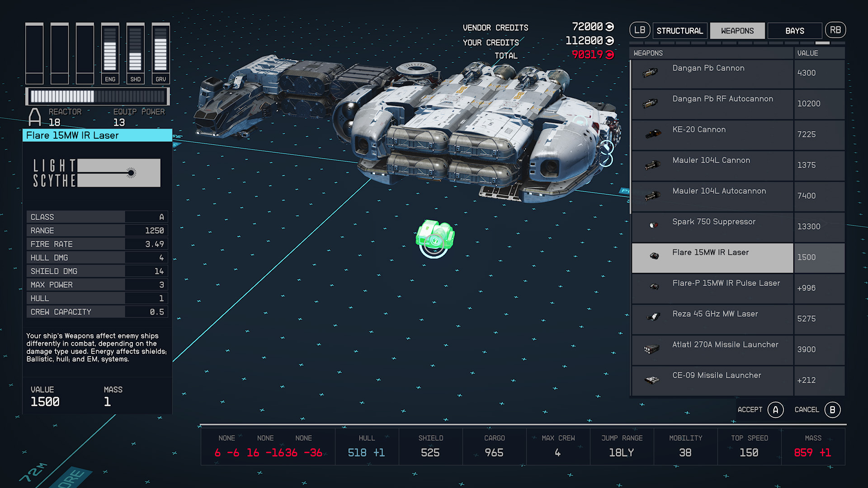Select the Spark 750 Suppressor row name
Viewport: 868px width, 488px height.
713,222
